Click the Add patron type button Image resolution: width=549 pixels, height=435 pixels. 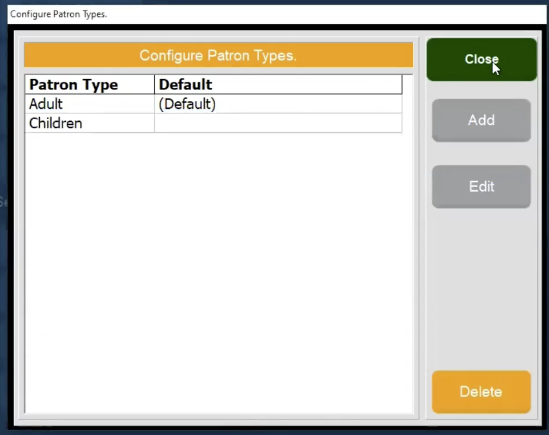click(x=481, y=120)
